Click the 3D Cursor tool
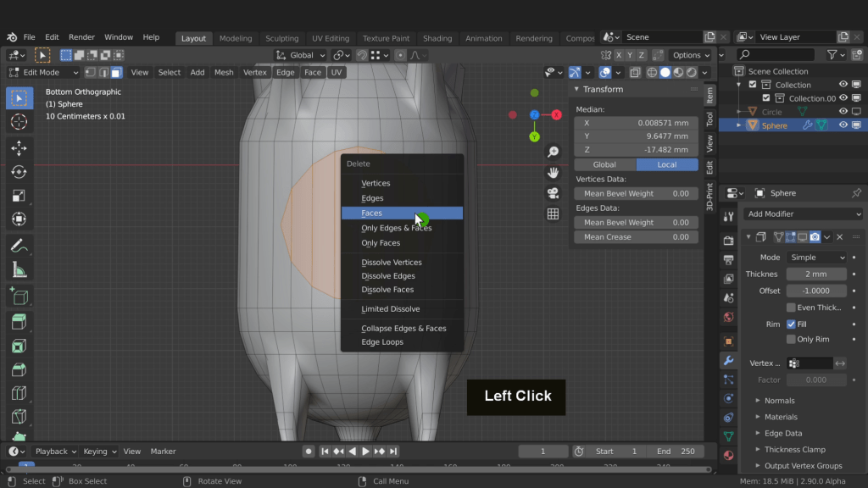Viewport: 868px width, 488px height. click(19, 122)
